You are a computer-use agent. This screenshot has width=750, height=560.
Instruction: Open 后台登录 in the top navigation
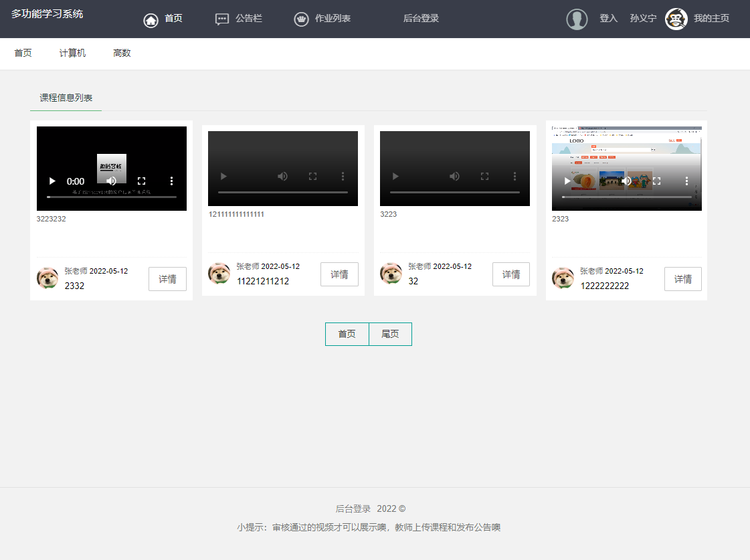421,18
